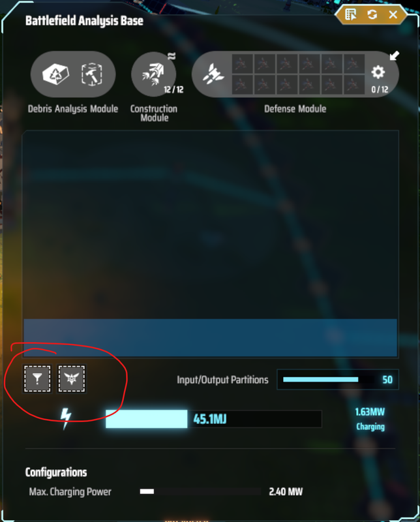
Task: Adjust the Input/Output Partitions slider
Action: coord(337,380)
